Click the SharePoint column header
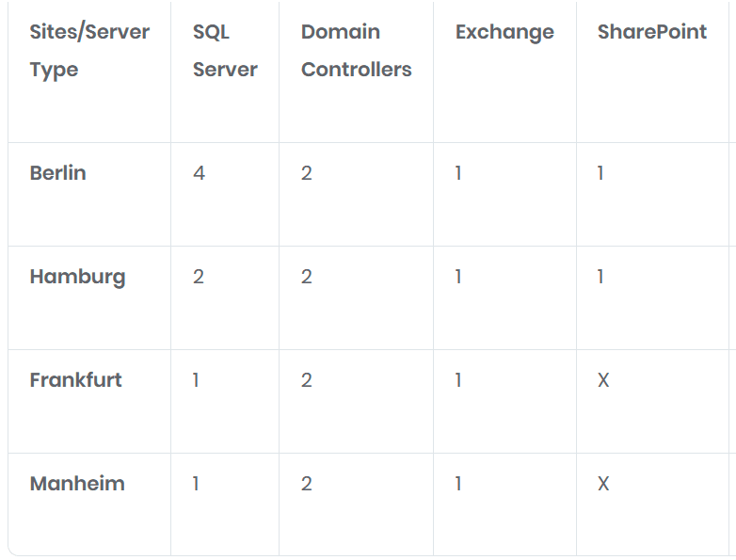Image resolution: width=736 pixels, height=560 pixels. [x=651, y=32]
